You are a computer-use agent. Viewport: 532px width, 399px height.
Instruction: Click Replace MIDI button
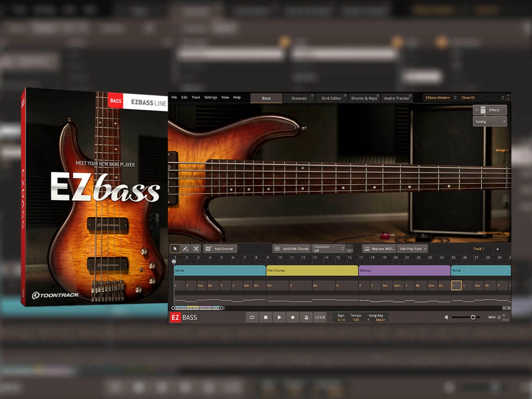click(x=379, y=249)
